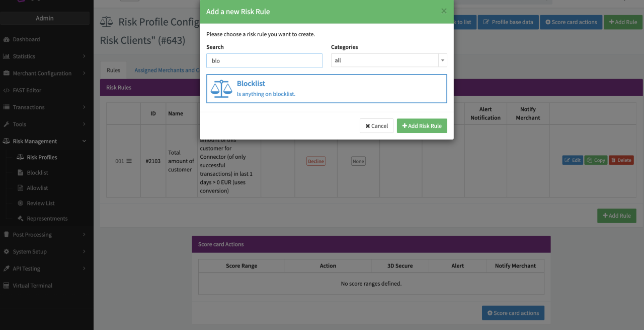The image size is (644, 330).
Task: Open the Categories dropdown
Action: tap(388, 60)
